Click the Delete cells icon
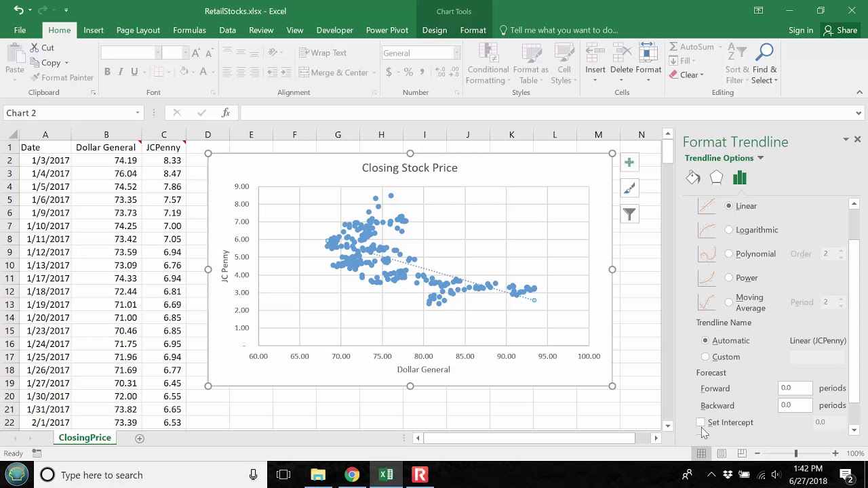Screen dimensions: 868x488 [621, 53]
